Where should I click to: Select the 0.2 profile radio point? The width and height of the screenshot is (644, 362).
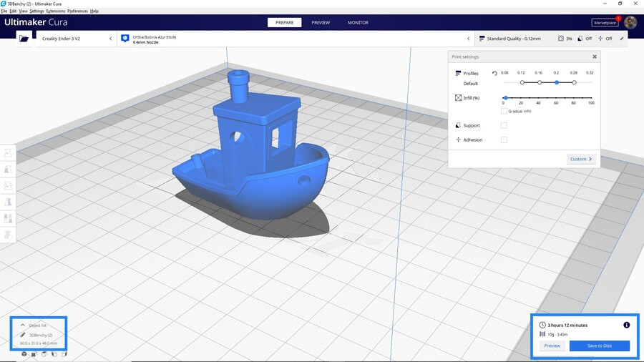[x=557, y=82]
